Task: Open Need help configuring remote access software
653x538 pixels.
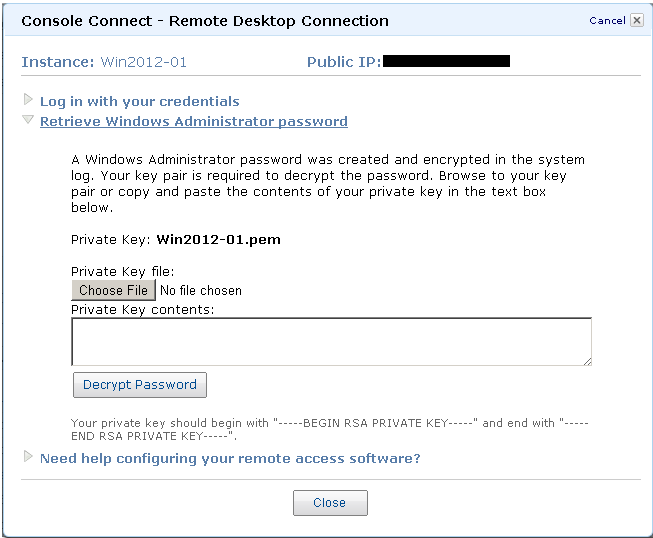Action: point(230,458)
